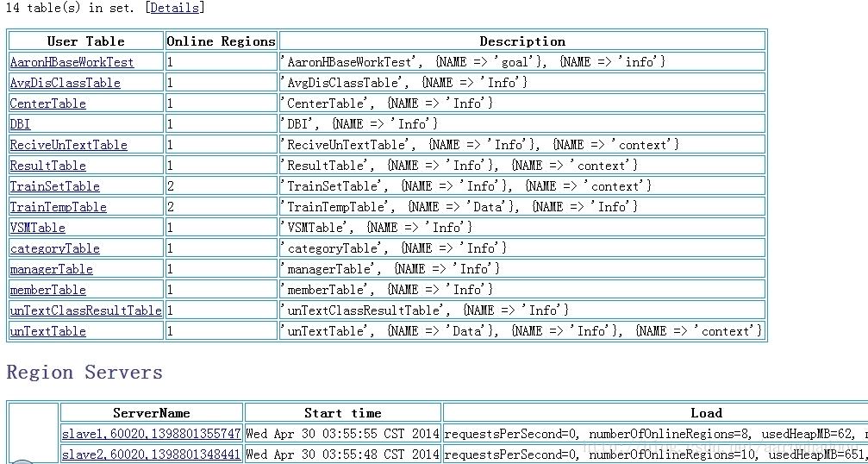
Task: Open the TrainSetTable table link
Action: (55, 186)
